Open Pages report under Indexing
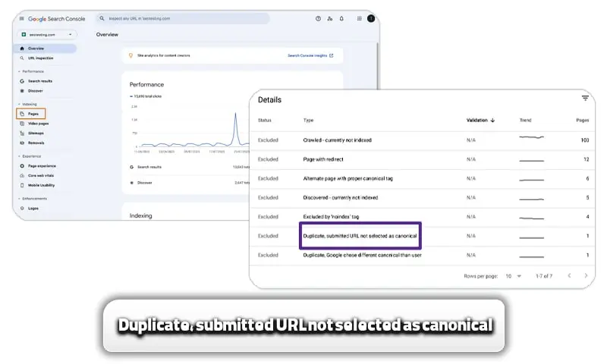Viewport: 607px width, 364px height. point(31,114)
